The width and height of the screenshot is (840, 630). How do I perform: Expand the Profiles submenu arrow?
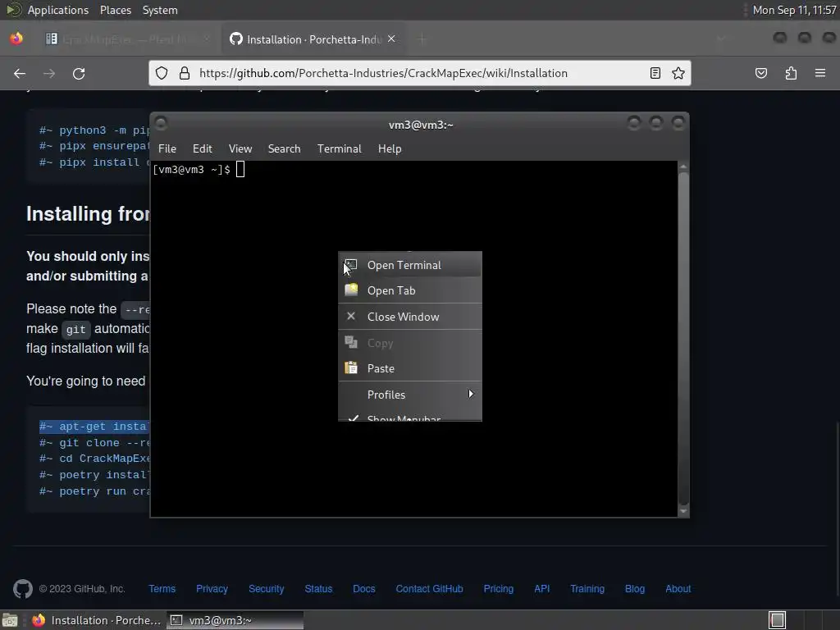coord(471,394)
